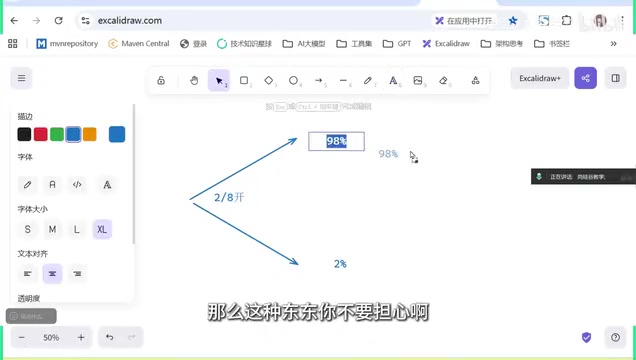This screenshot has width=636, height=360.
Task: Undo the last action
Action: pyautogui.click(x=110, y=337)
